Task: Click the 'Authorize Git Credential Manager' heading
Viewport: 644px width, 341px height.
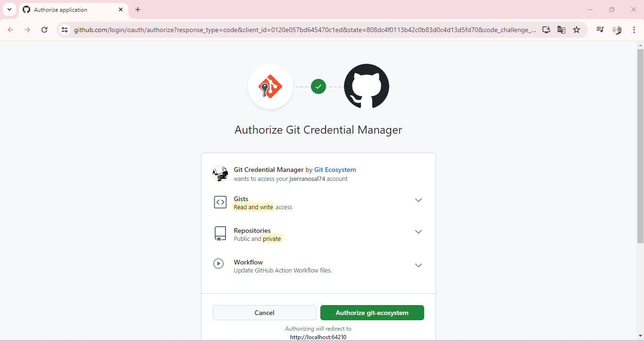Action: [x=318, y=130]
